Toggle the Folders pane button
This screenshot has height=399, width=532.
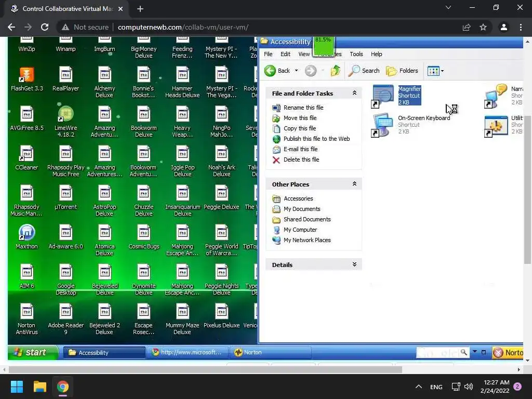tap(402, 71)
